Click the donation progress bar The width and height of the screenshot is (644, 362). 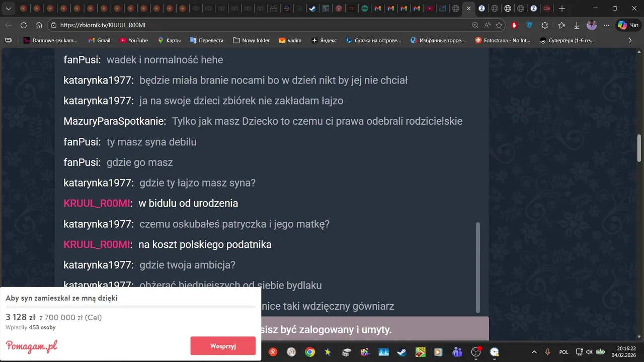[130, 307]
